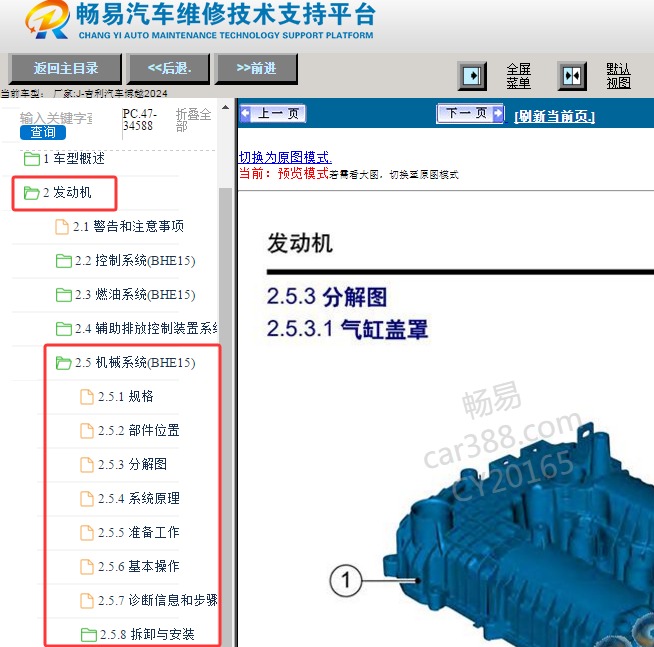Click the >>前进 button

(x=256, y=68)
